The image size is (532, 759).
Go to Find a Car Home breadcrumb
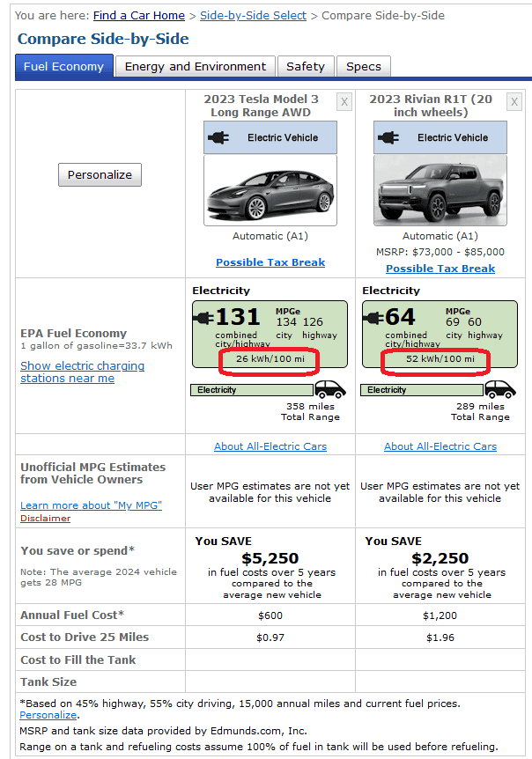pyautogui.click(x=139, y=16)
